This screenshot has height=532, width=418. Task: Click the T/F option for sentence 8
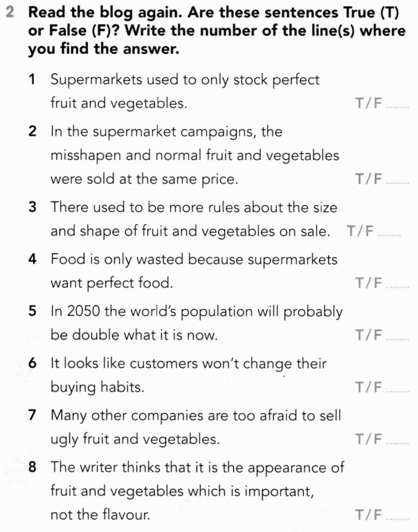(x=368, y=515)
